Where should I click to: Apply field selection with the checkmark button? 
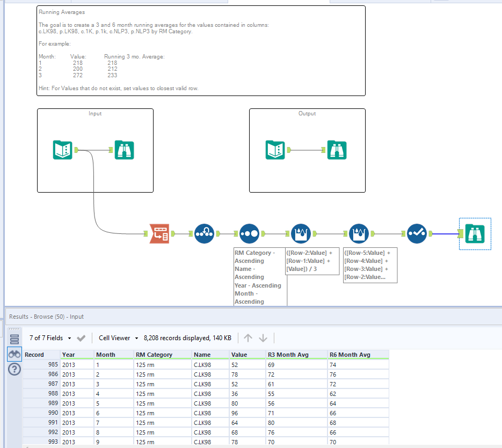[81, 338]
